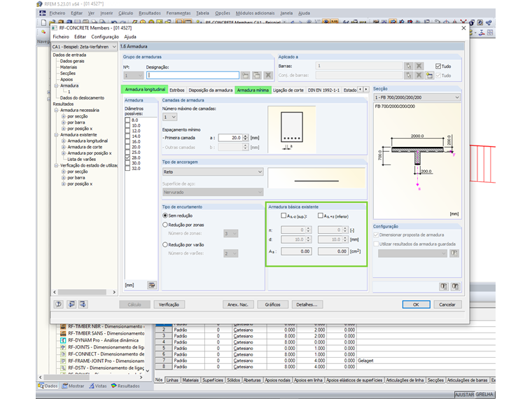The image size is (532, 399).
Task: Open the rebar diameter library icon below the list
Action: (152, 285)
